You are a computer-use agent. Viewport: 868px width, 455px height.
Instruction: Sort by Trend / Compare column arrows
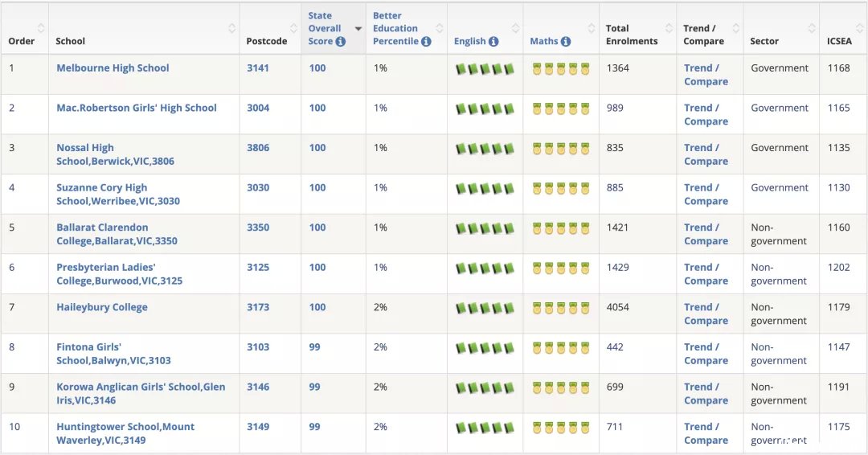pyautogui.click(x=735, y=28)
